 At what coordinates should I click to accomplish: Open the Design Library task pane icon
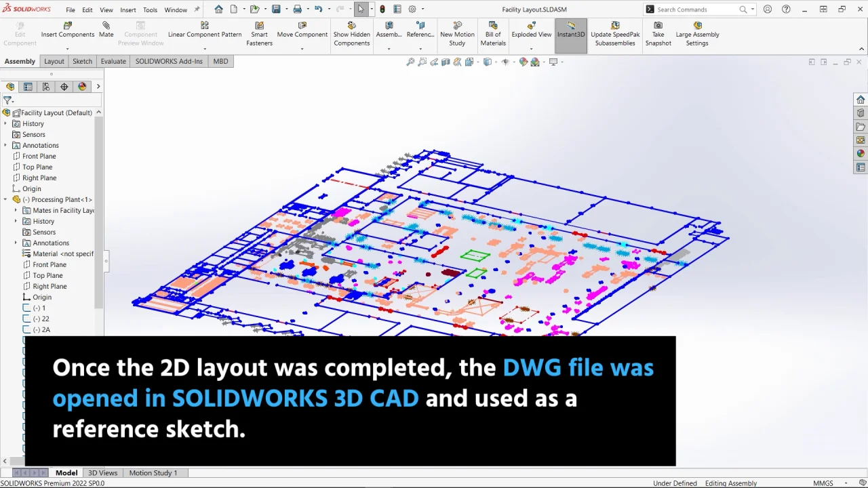pyautogui.click(x=861, y=113)
